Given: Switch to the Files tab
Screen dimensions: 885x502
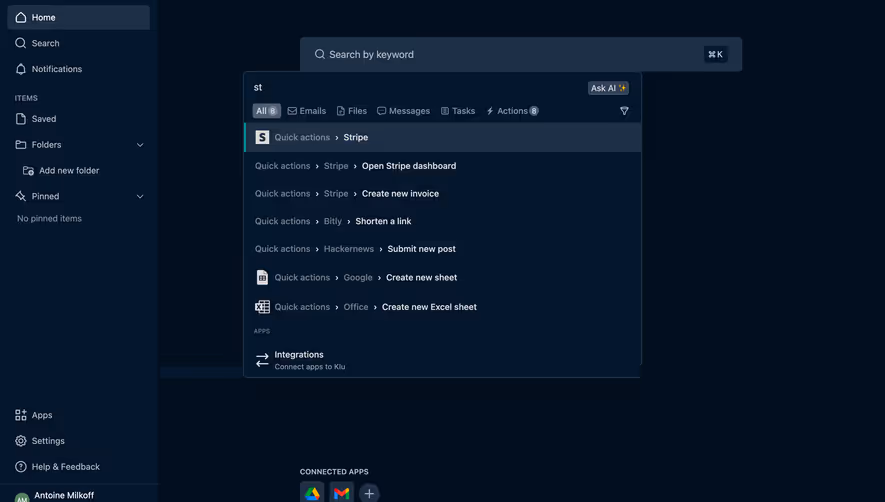Looking at the screenshot, I should 352,111.
